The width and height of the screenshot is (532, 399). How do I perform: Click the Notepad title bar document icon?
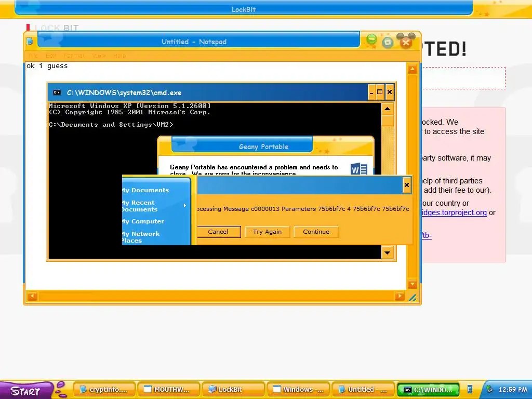point(30,42)
